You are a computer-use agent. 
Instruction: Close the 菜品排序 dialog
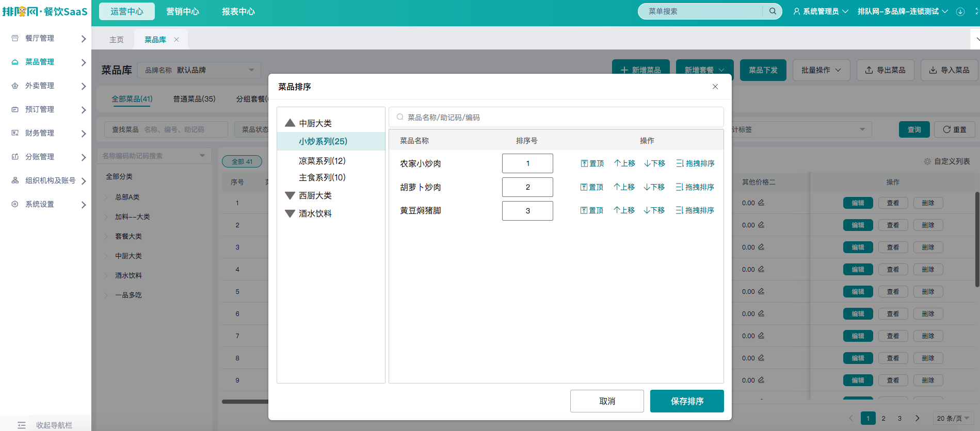(x=715, y=87)
